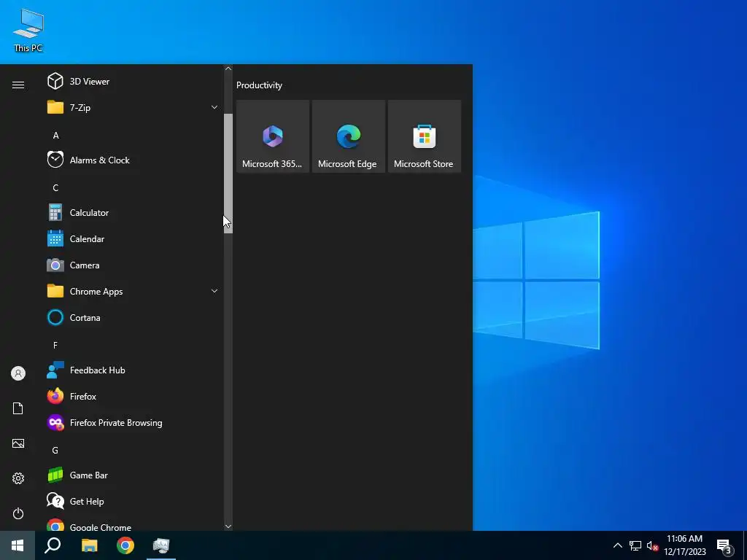Click the letter G section header
Viewport: 747px width, 560px height.
(55, 451)
